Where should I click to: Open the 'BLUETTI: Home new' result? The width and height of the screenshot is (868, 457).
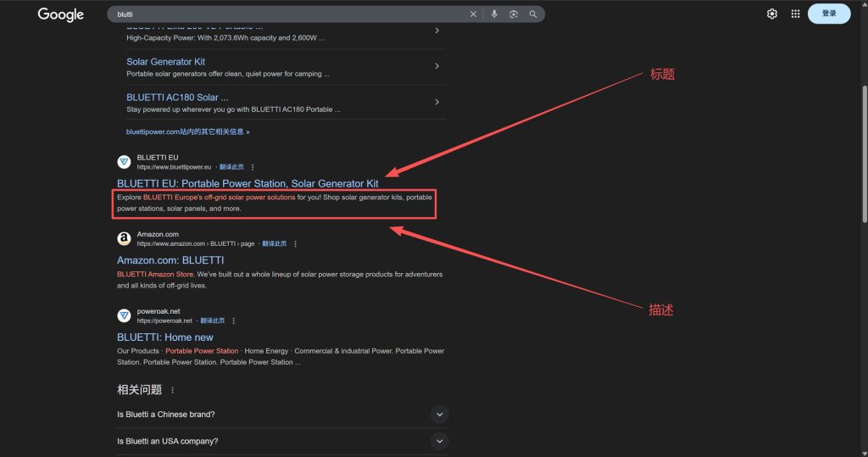coord(164,337)
